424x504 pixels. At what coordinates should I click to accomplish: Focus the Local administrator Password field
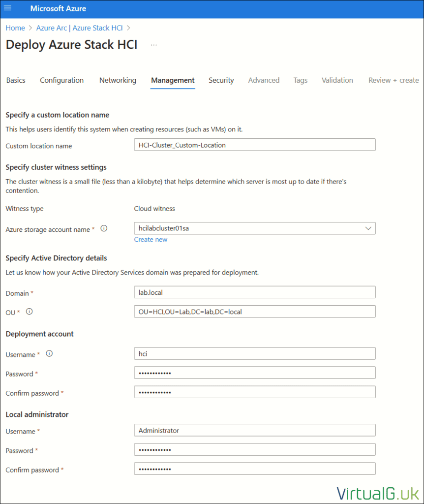(255, 450)
